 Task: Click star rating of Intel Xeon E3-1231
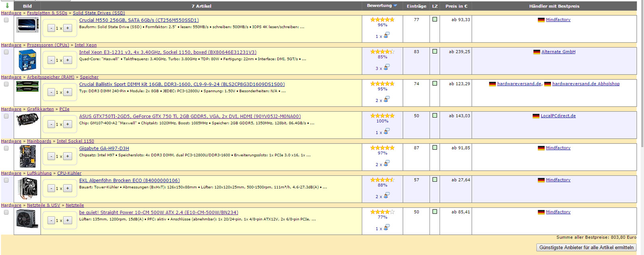pyautogui.click(x=382, y=52)
